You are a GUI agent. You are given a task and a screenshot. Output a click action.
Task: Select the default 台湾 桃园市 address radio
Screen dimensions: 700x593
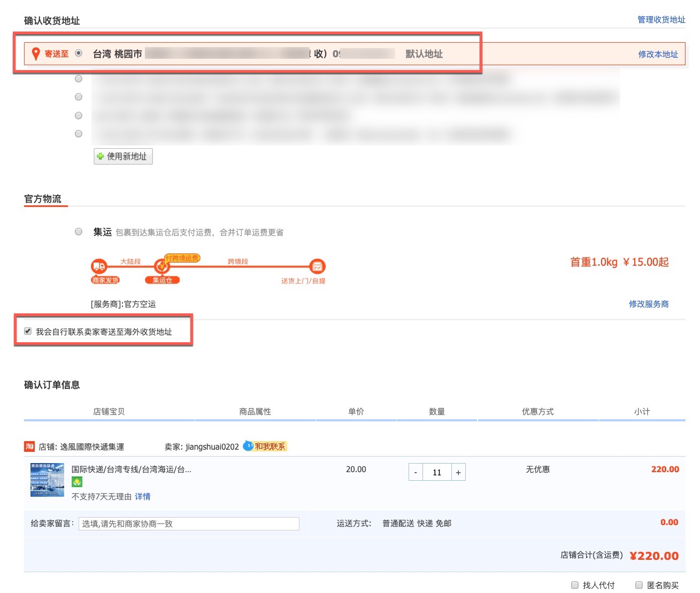pyautogui.click(x=79, y=53)
